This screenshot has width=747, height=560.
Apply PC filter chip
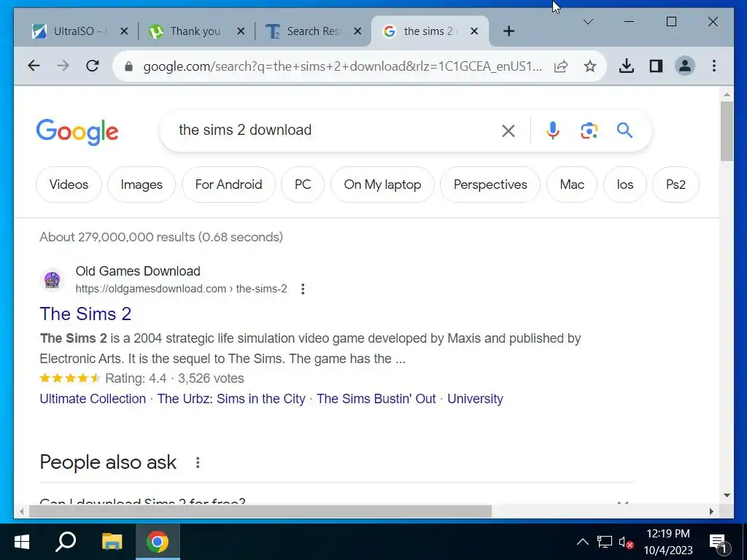pyautogui.click(x=303, y=184)
